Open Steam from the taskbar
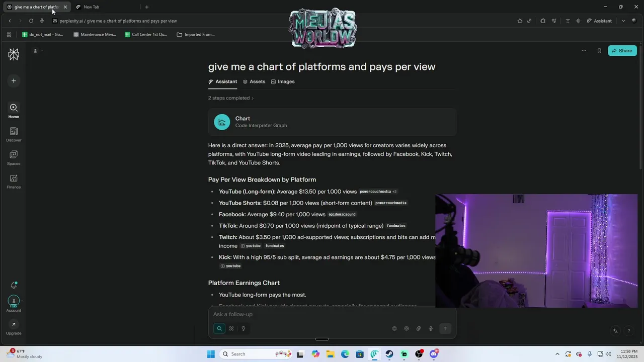This screenshot has width=644, height=362. pyautogui.click(x=389, y=354)
